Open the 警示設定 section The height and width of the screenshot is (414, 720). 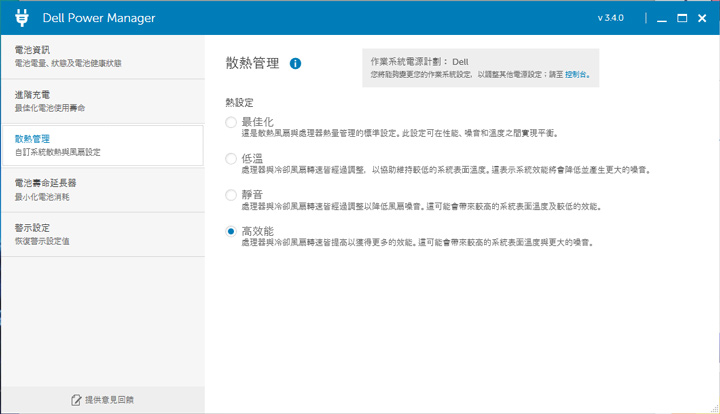[x=103, y=234]
